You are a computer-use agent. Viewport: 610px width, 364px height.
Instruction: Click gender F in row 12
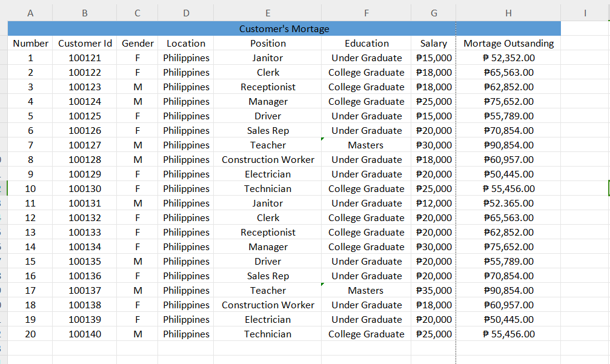tap(138, 218)
